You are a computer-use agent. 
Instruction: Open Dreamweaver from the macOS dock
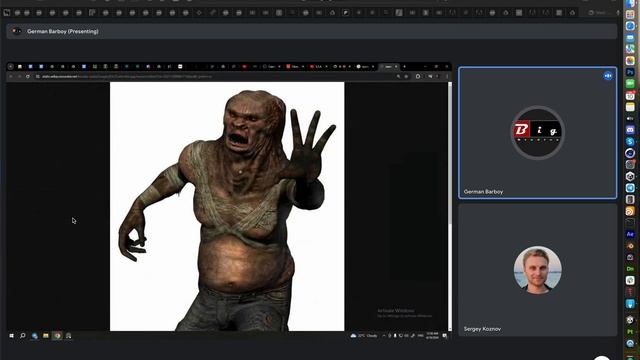pos(630,269)
